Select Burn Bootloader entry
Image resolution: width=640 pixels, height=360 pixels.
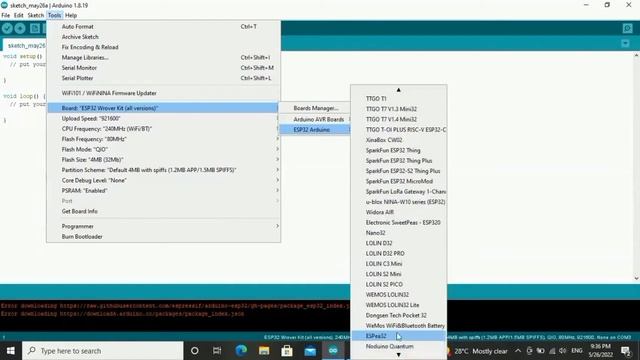click(x=163, y=237)
